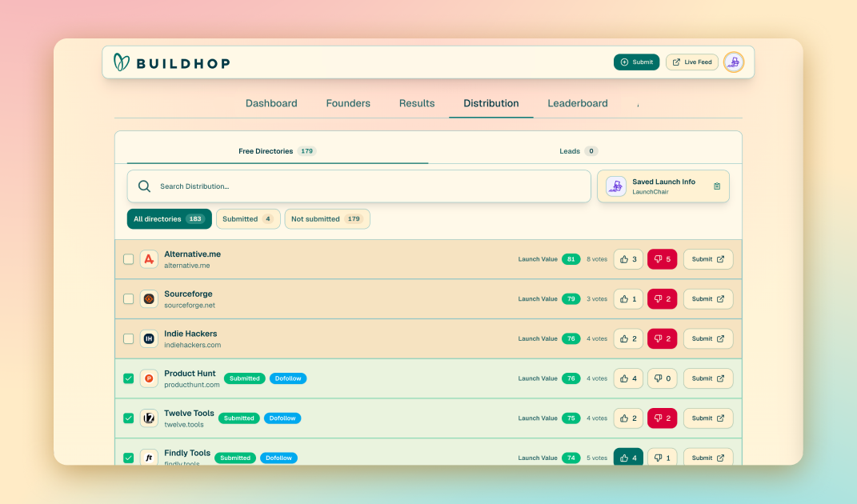Switch to the Leads sub-tab
The image size is (857, 504).
click(579, 151)
